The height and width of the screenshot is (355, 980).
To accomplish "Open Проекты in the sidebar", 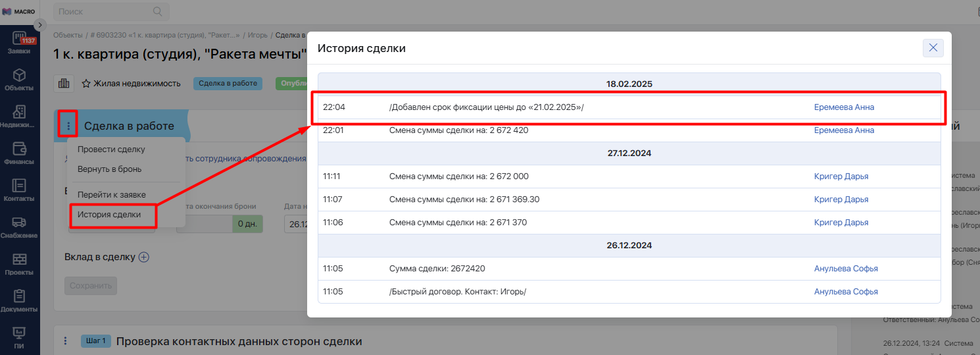I will coord(19,263).
